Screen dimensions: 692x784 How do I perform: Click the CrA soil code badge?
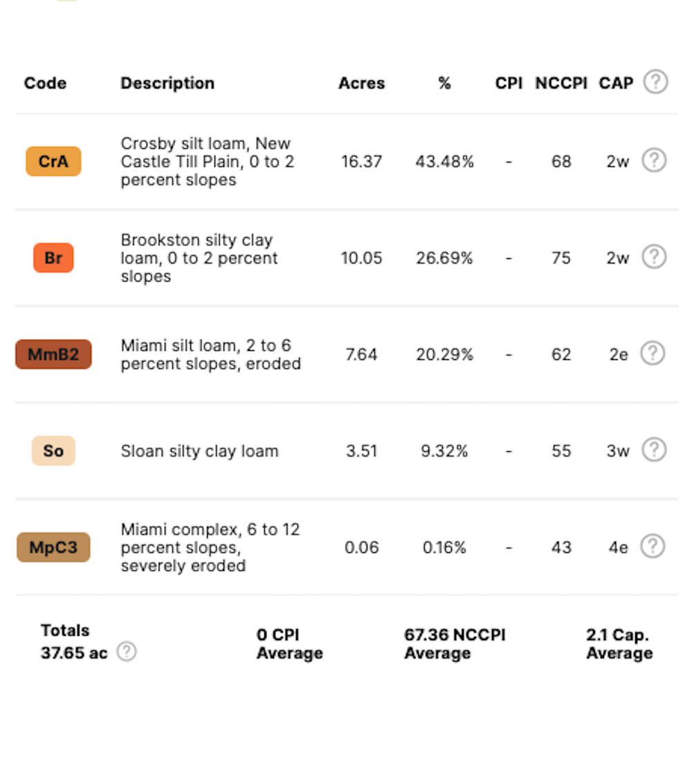53,161
